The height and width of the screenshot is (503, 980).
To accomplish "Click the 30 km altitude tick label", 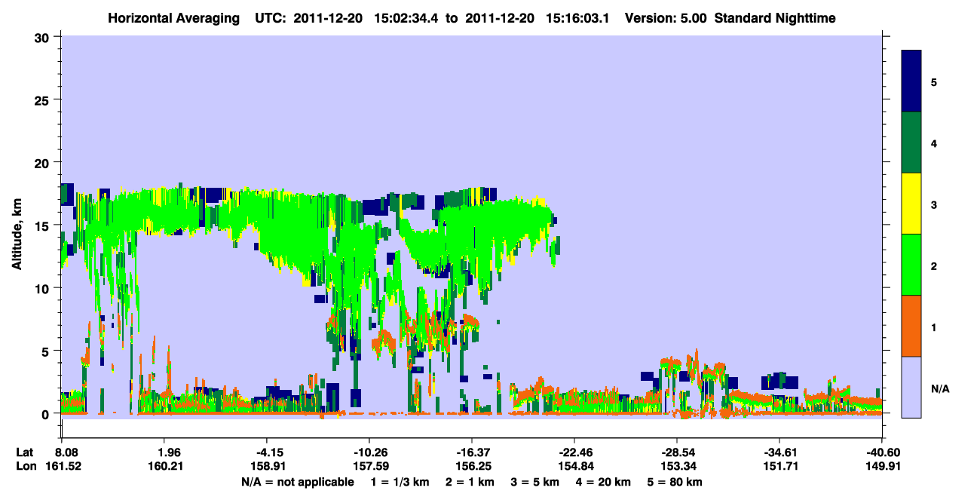I will (44, 36).
